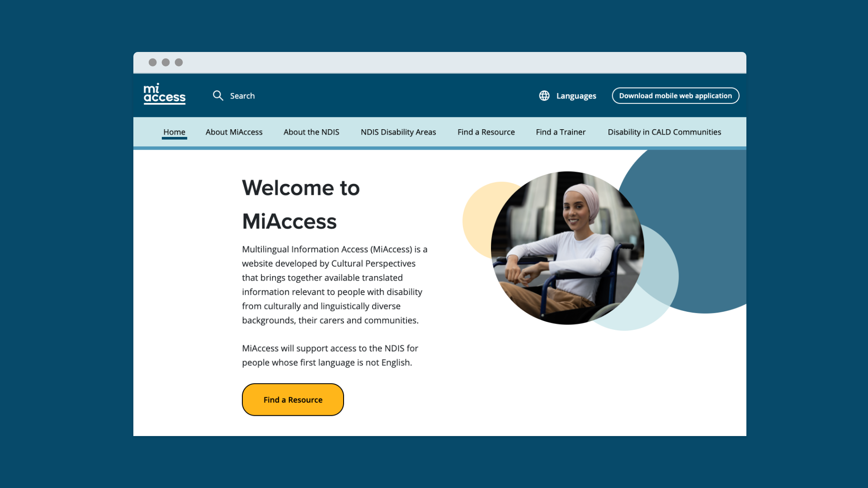Click the About the NDIS menu item
The image size is (868, 488).
(x=311, y=131)
